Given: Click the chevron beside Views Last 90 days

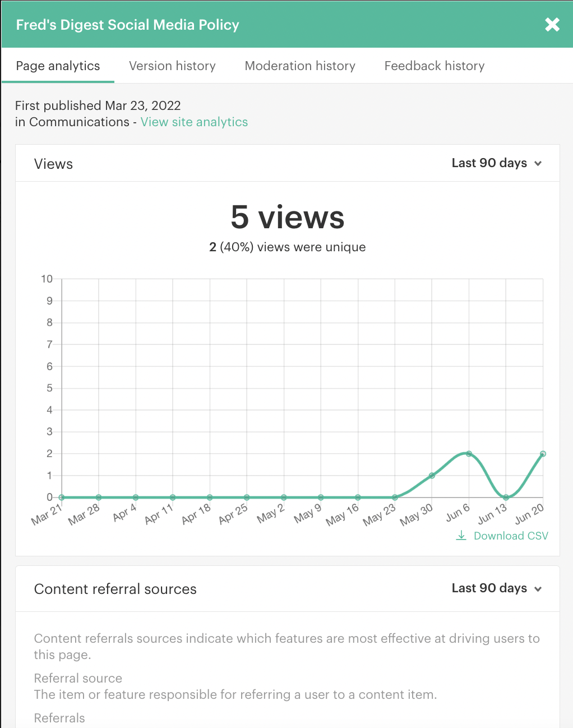Looking at the screenshot, I should coord(538,163).
